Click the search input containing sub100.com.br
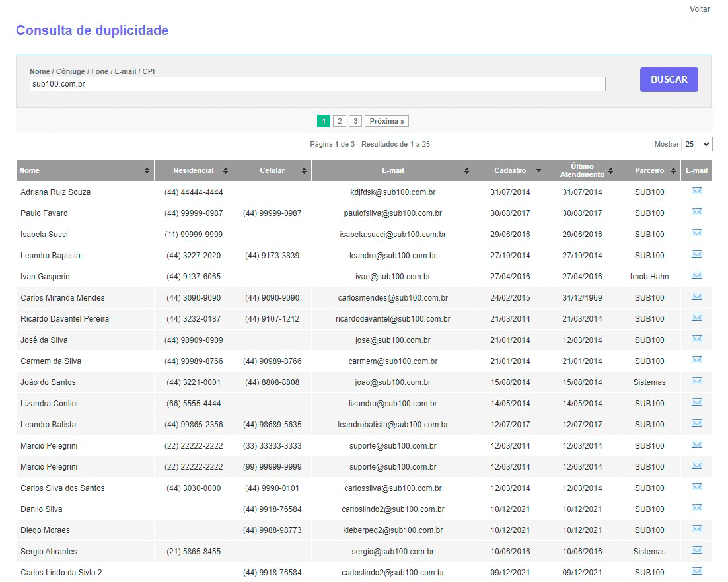This screenshot has width=728, height=582. pos(317,84)
